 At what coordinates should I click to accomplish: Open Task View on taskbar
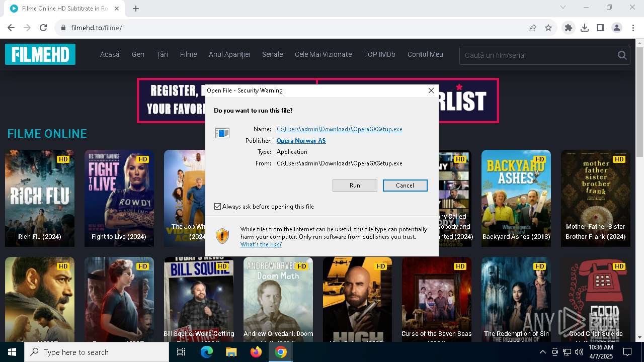pos(181,352)
